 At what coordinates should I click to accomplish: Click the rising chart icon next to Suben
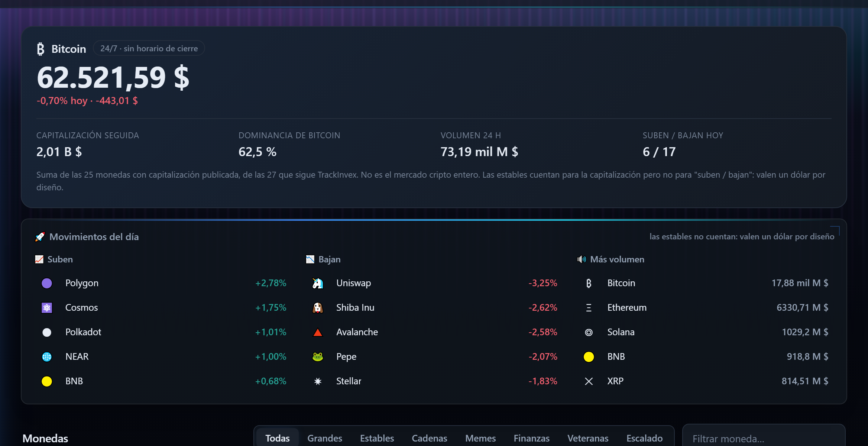point(39,259)
